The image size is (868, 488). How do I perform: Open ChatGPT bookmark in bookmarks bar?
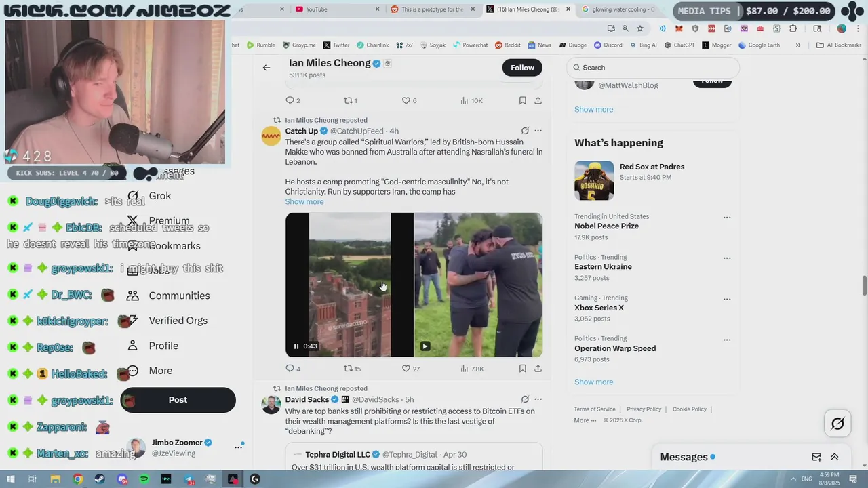pyautogui.click(x=679, y=45)
